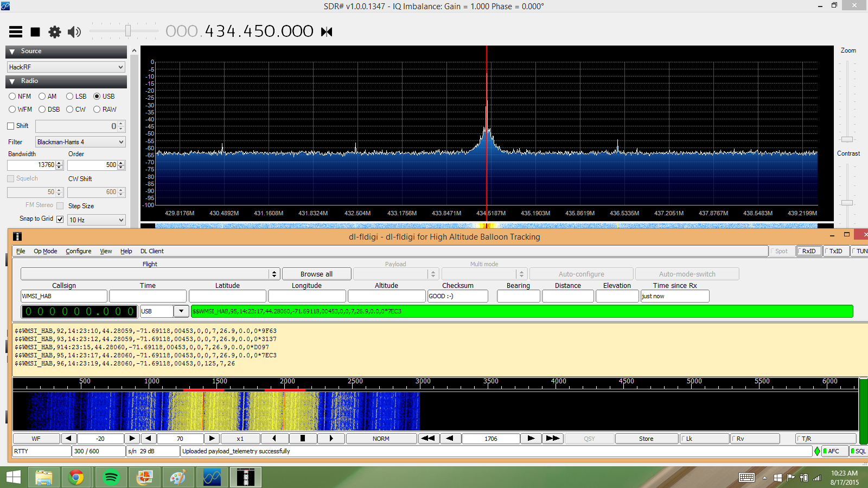Select the LSB radio mode

[70, 97]
